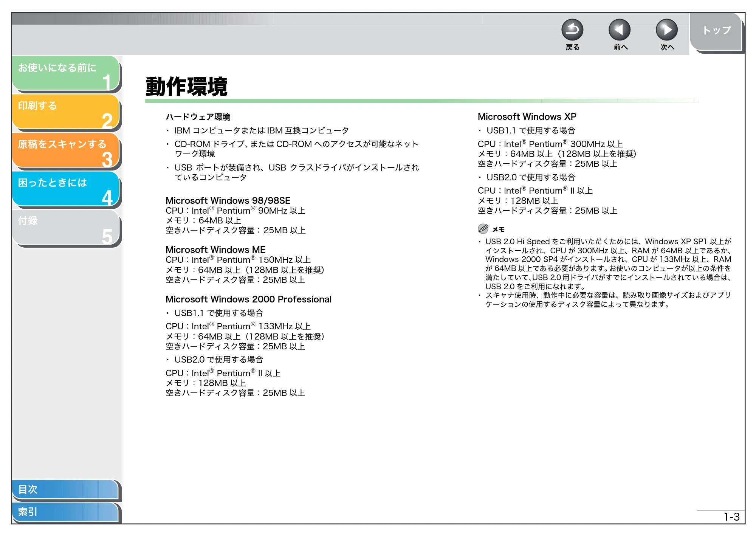This screenshot has height=535, width=756.
Task: Click the 戻る (back) arrow icon
Action: 572,30
